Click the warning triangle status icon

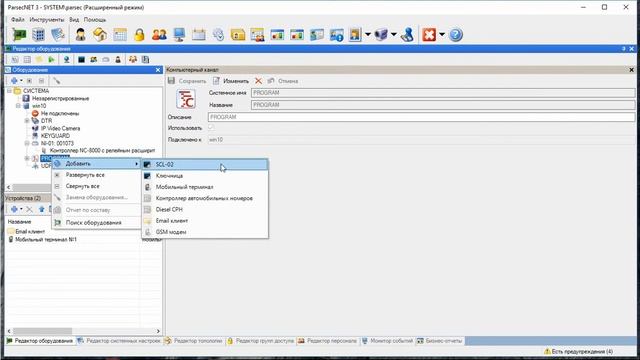(547, 351)
